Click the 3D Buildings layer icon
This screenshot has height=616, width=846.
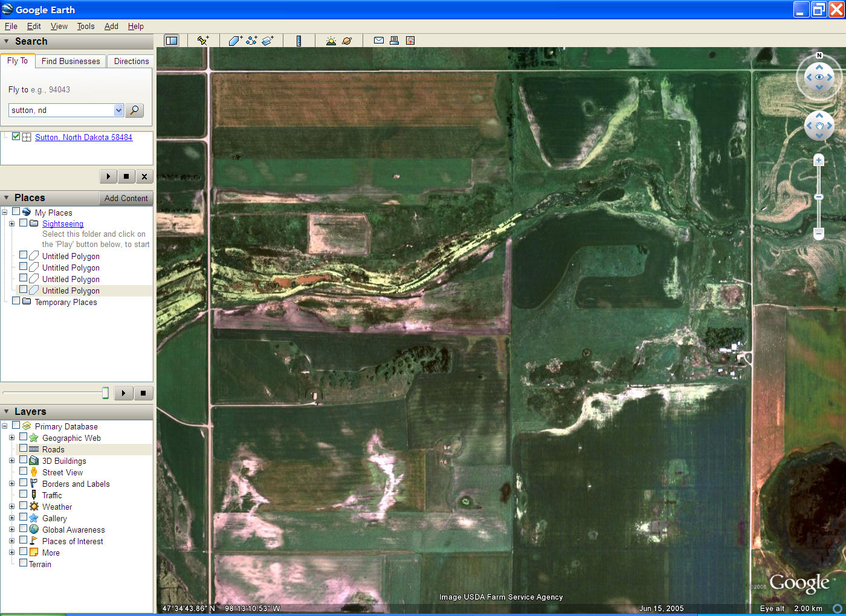tap(34, 461)
